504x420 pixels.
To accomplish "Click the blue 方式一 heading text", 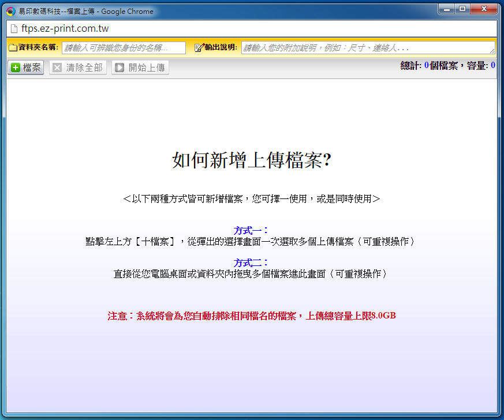I will coord(251,230).
